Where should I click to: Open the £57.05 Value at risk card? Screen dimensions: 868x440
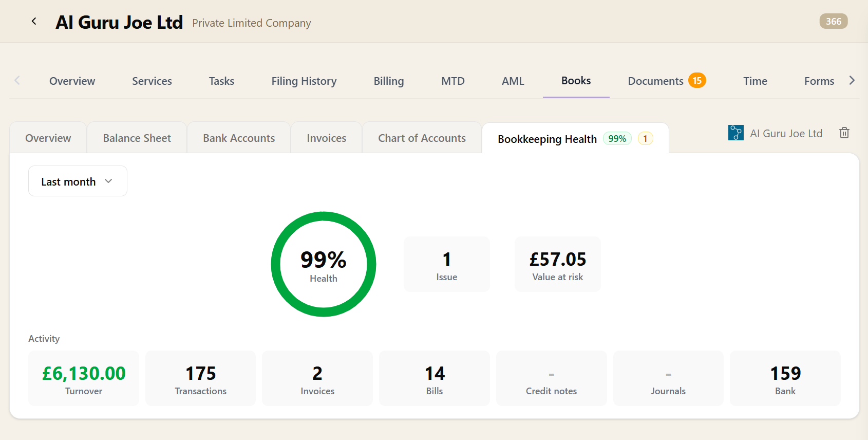558,264
